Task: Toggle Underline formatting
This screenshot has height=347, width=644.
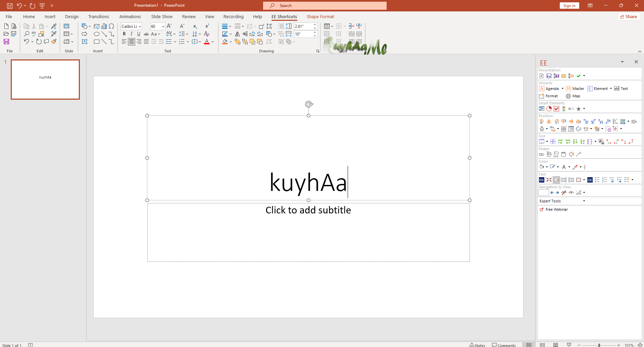Action: coord(139,34)
